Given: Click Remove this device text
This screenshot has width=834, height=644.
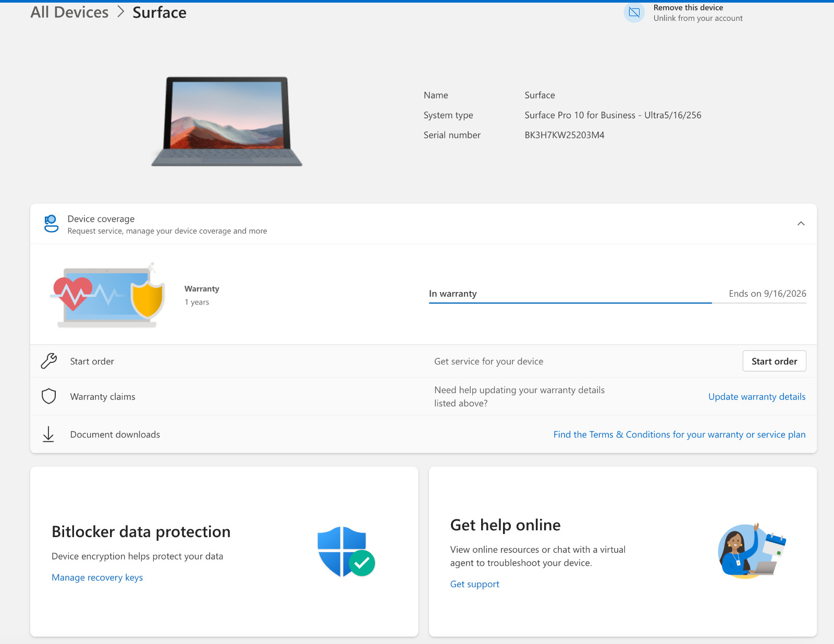Looking at the screenshot, I should pos(688,8).
